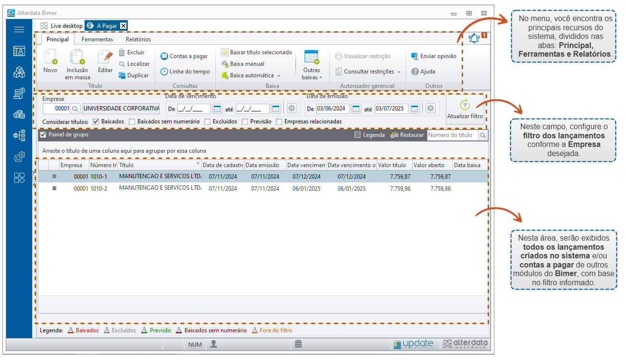Open the notification bell icon
The width and height of the screenshot is (626, 364).
tap(474, 39)
